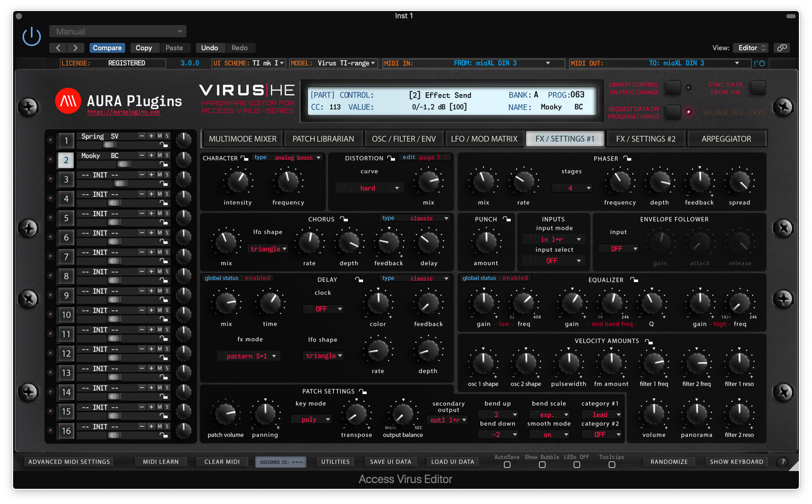Click the red AURA Plugins logo
Viewport: 812px width, 504px height.
click(68, 101)
